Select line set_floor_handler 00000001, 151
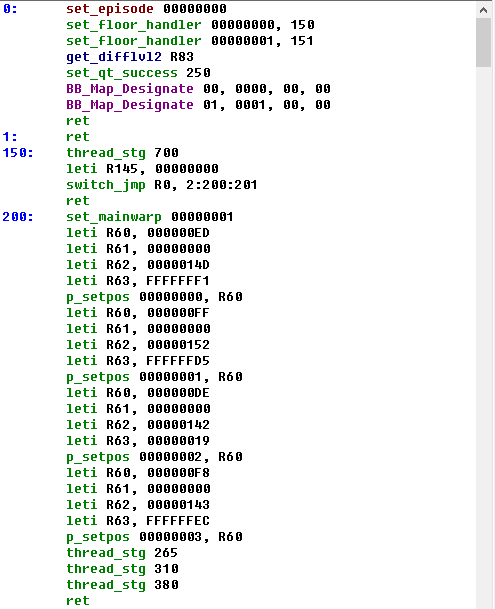The height and width of the screenshot is (609, 495). [190, 41]
